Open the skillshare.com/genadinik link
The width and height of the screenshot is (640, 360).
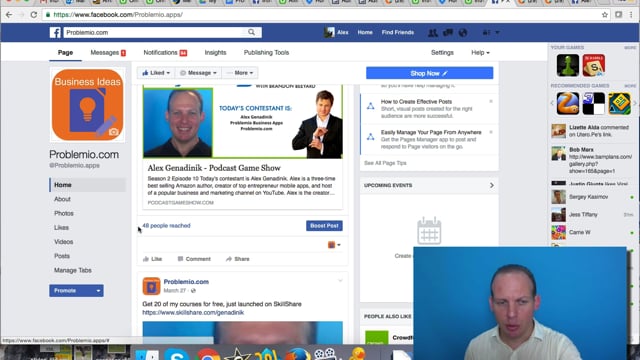pos(193,313)
